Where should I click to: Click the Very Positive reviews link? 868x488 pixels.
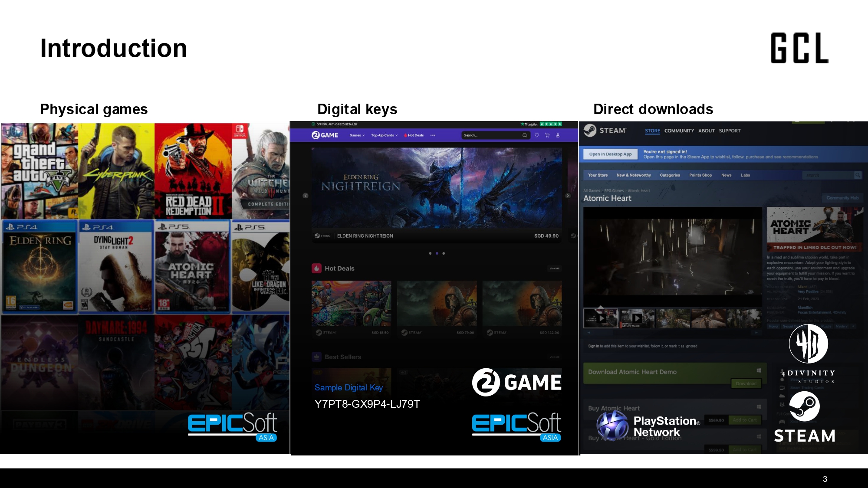coord(808,291)
